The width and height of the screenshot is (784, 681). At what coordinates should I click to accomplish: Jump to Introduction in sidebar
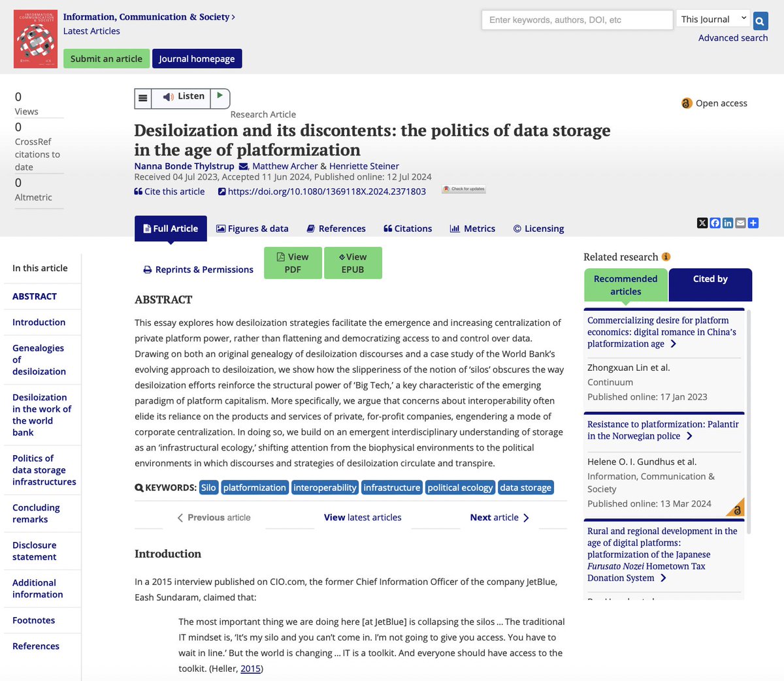39,322
